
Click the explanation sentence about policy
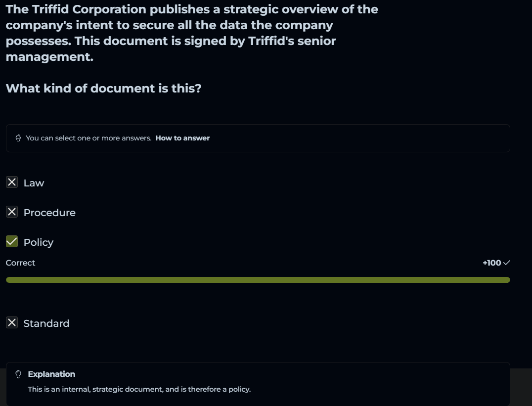pyautogui.click(x=139, y=389)
